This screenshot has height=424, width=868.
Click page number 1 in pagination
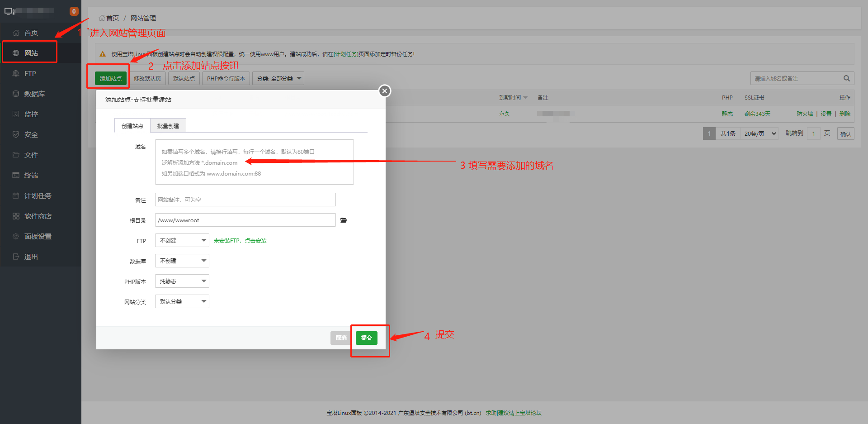pyautogui.click(x=709, y=133)
